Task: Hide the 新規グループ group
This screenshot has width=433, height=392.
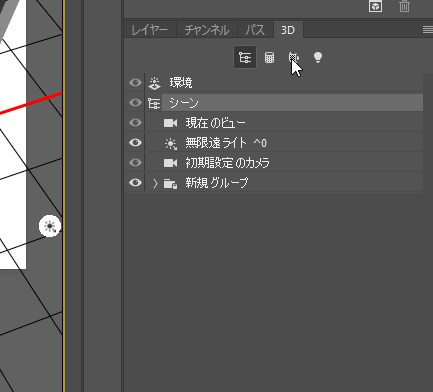Action: 135,182
